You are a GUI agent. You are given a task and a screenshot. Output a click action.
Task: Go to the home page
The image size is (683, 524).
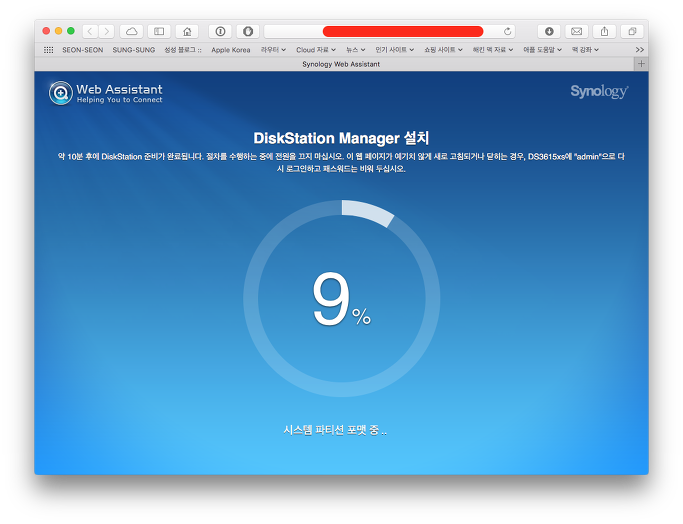(187, 31)
